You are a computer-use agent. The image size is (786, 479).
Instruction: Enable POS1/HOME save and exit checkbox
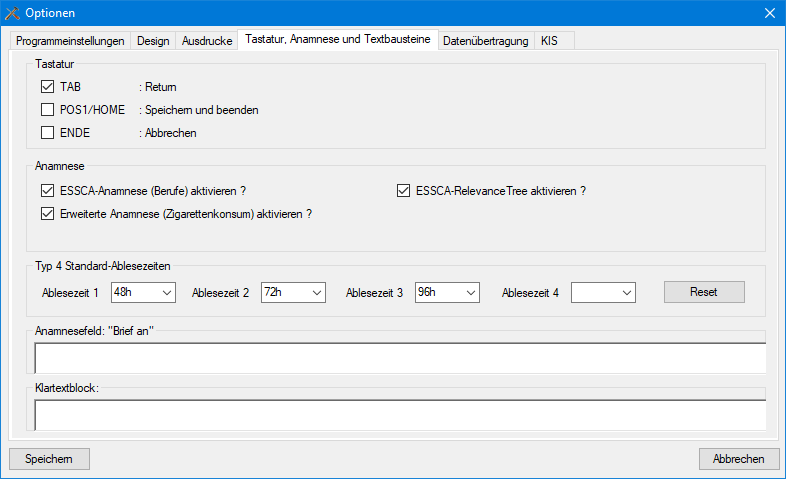(48, 110)
